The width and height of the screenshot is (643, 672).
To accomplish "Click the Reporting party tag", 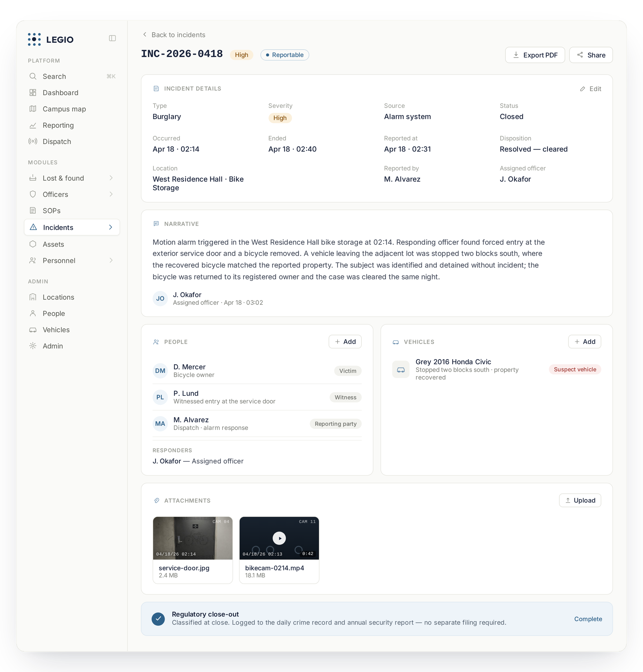I will pos(336,424).
